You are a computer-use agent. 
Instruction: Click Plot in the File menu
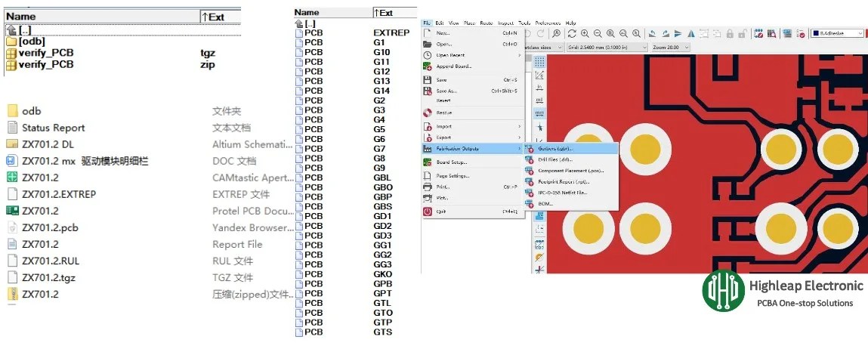click(x=472, y=198)
